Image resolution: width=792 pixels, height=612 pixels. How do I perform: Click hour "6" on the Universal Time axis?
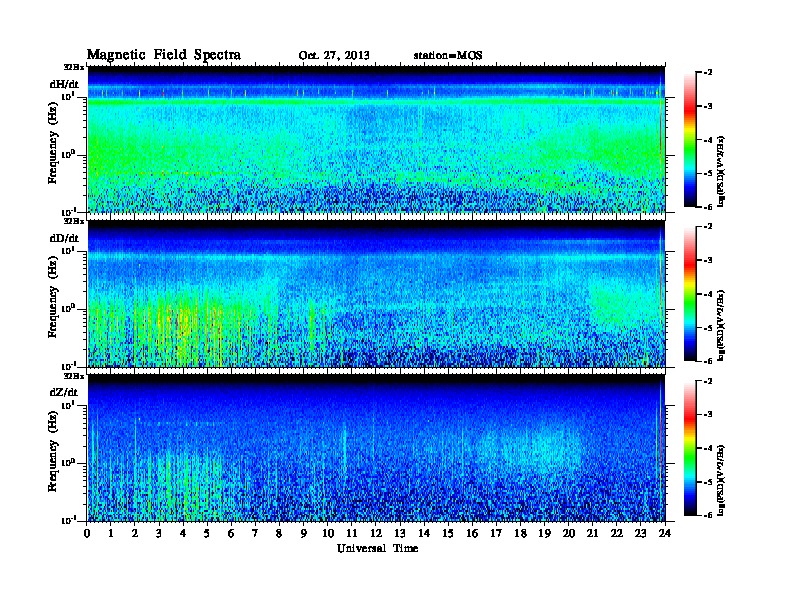[x=231, y=534]
